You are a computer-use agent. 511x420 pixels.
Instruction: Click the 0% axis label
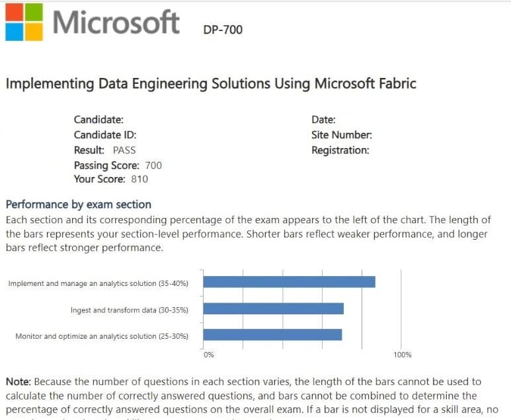click(x=208, y=355)
